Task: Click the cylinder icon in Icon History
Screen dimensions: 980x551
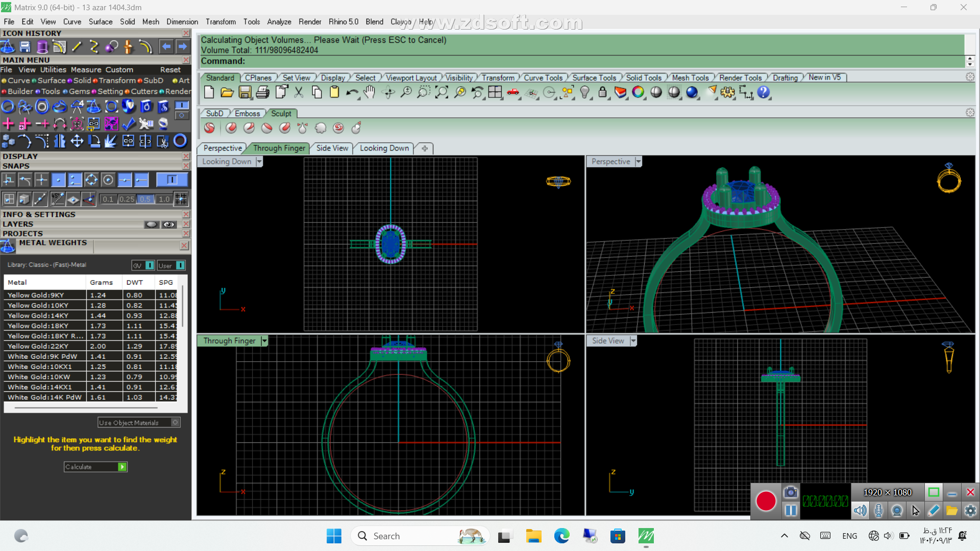Action: click(42, 47)
